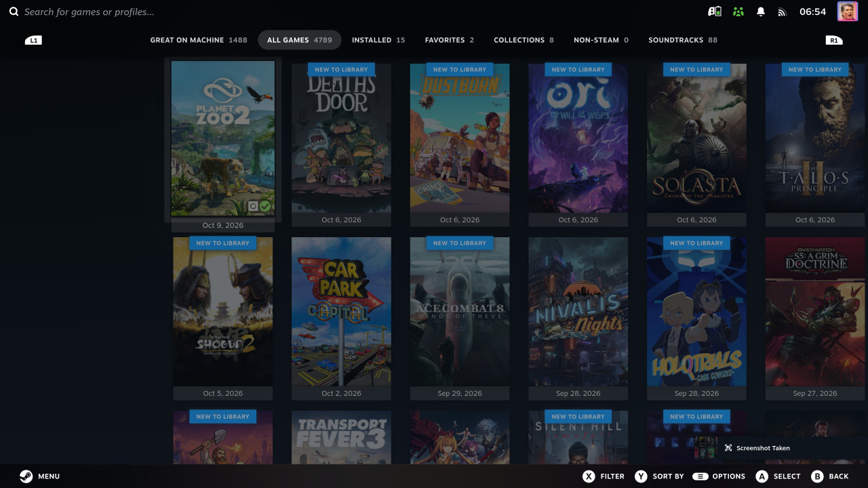Select the Shogun 2 game cover
This screenshot has height=488, width=868.
[x=223, y=312]
